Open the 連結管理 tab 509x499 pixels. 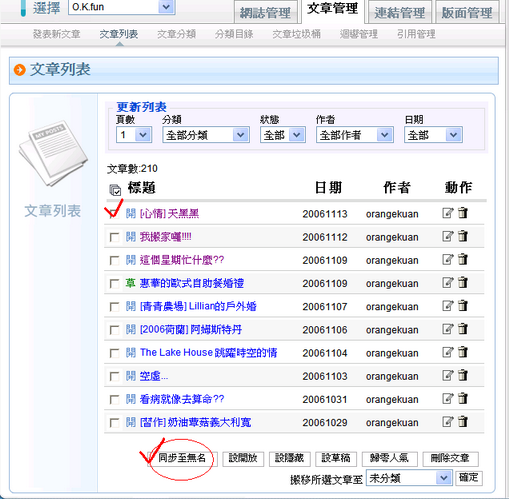[x=399, y=13]
